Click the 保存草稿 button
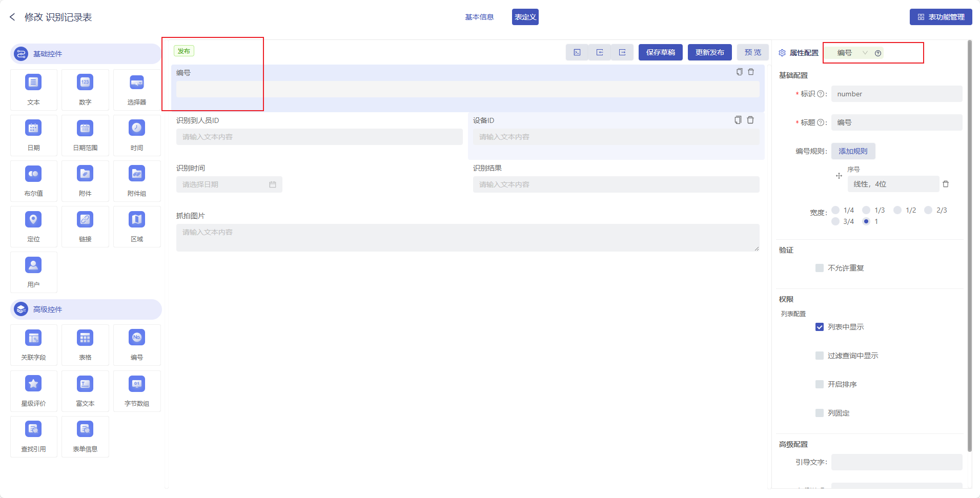The image size is (980, 498). pyautogui.click(x=660, y=52)
